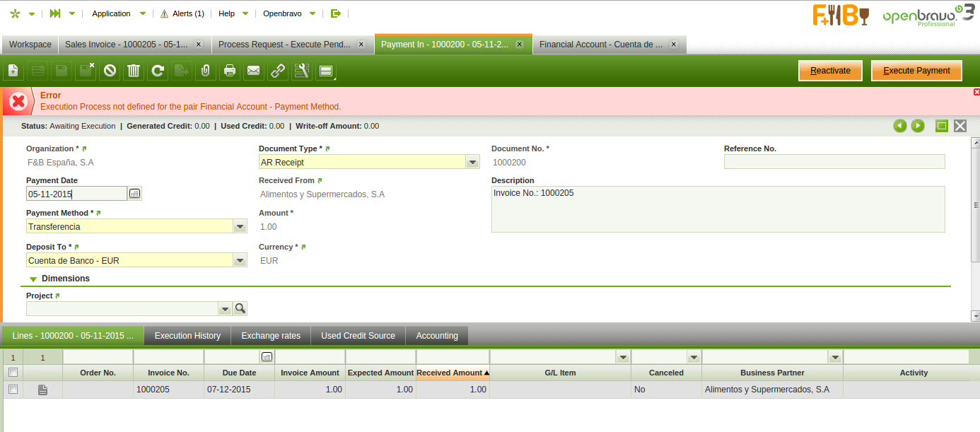
Task: Toggle the select-all checkbox in grid header
Action: (x=13, y=373)
